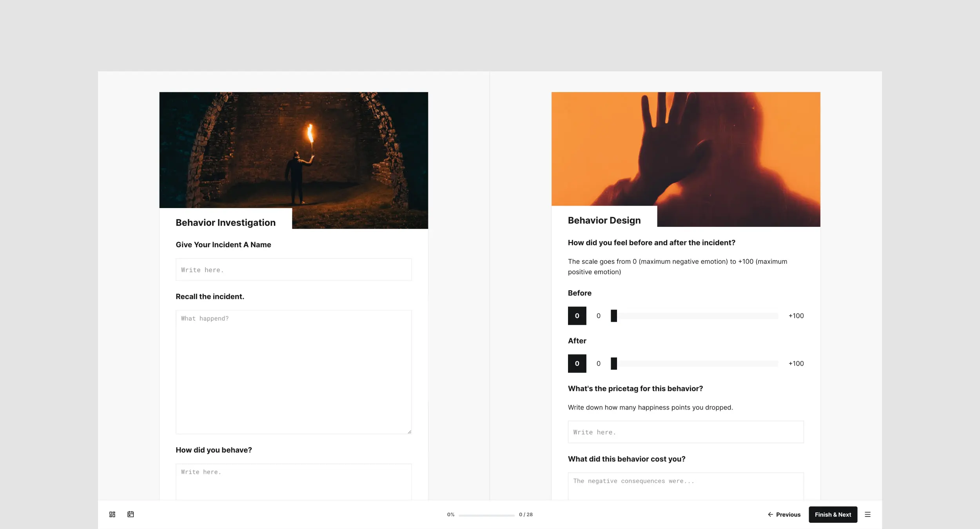Screen dimensions: 980x529
Task: Click the happiness points pricetag input
Action: [686, 432]
